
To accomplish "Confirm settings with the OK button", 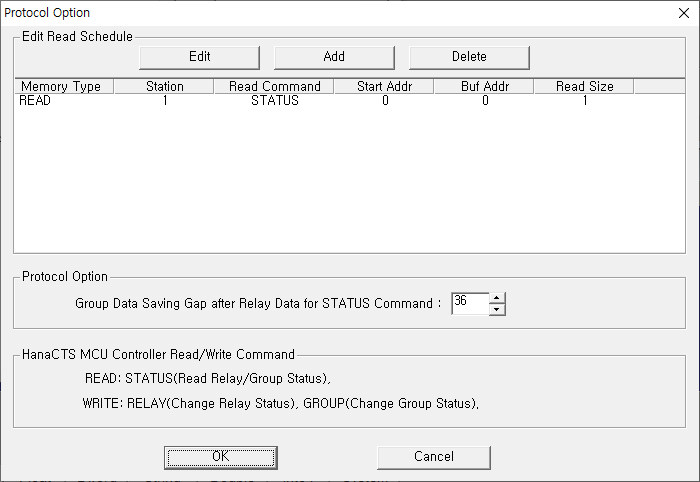I will click(x=221, y=457).
